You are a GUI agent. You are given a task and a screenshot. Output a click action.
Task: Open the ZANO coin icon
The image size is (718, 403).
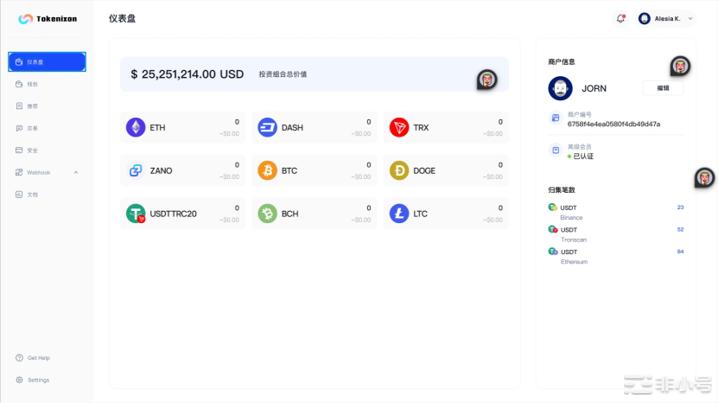[136, 170]
